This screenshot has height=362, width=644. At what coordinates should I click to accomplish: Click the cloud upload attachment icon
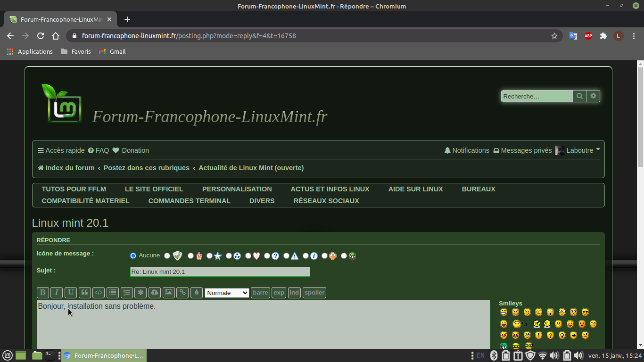[155, 293]
